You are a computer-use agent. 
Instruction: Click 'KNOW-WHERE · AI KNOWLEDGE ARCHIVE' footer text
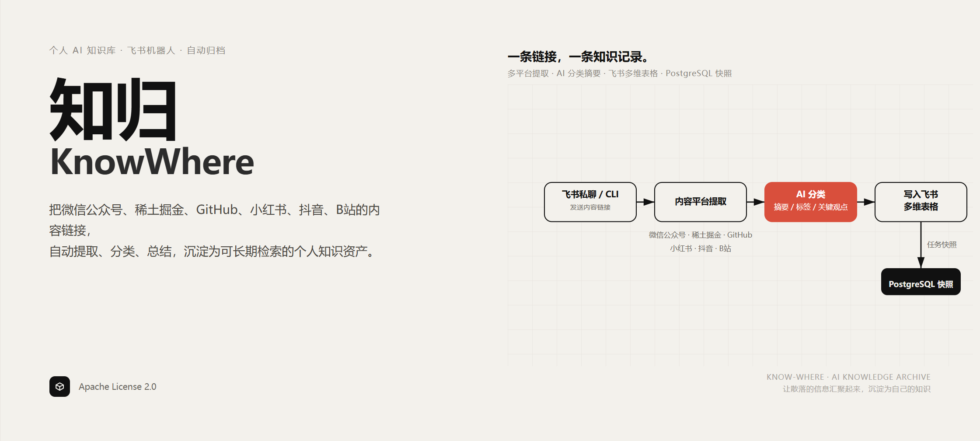pyautogui.click(x=848, y=377)
